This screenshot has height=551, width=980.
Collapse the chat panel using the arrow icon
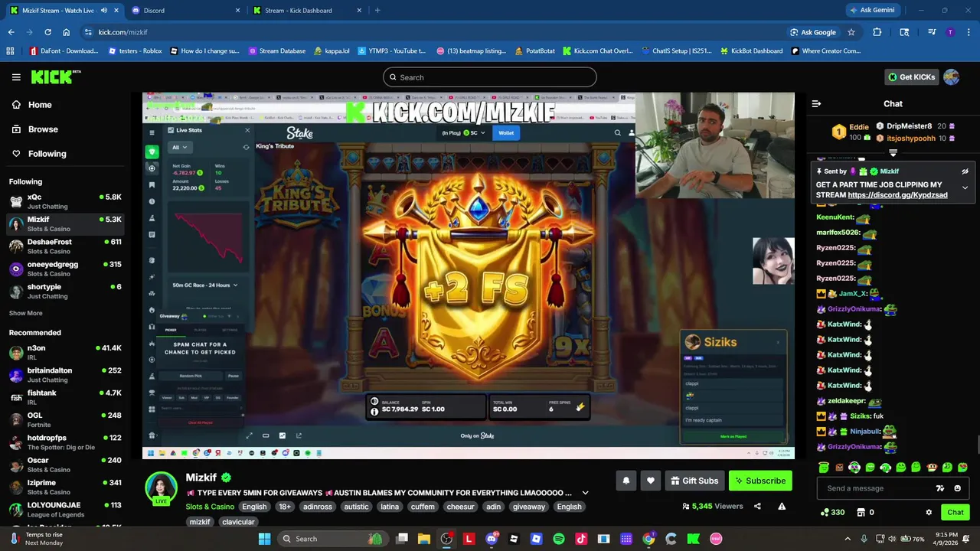click(x=816, y=103)
